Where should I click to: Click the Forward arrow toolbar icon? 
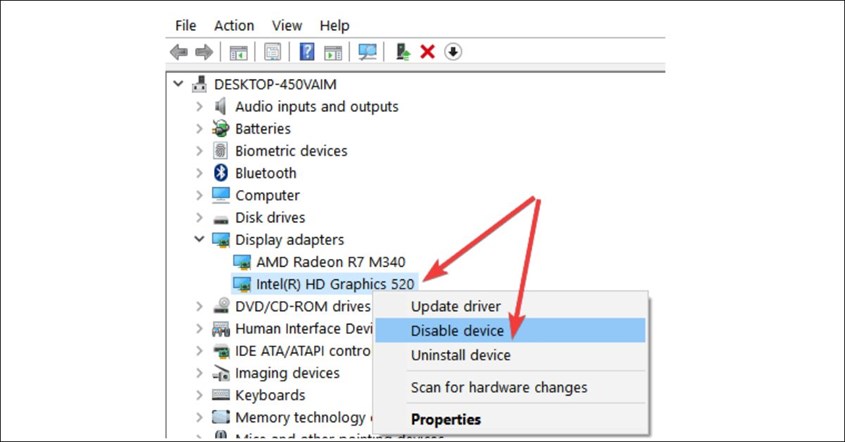click(x=203, y=52)
